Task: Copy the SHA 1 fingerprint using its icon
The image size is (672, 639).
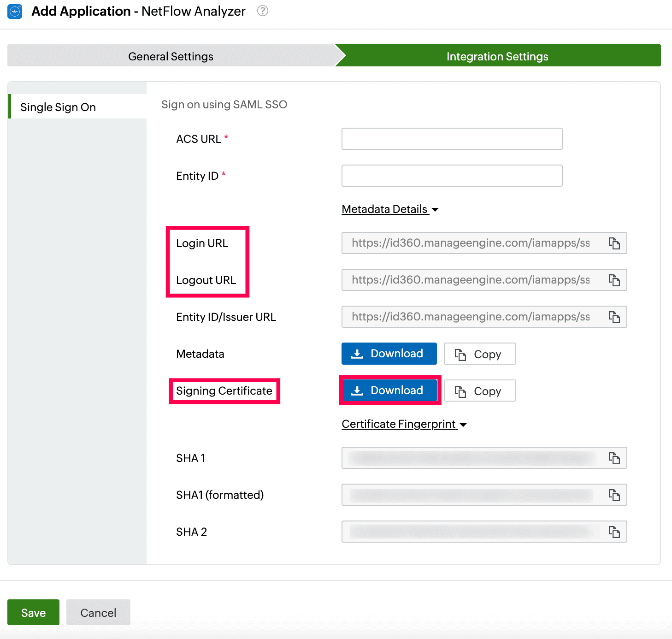Action: [x=614, y=458]
